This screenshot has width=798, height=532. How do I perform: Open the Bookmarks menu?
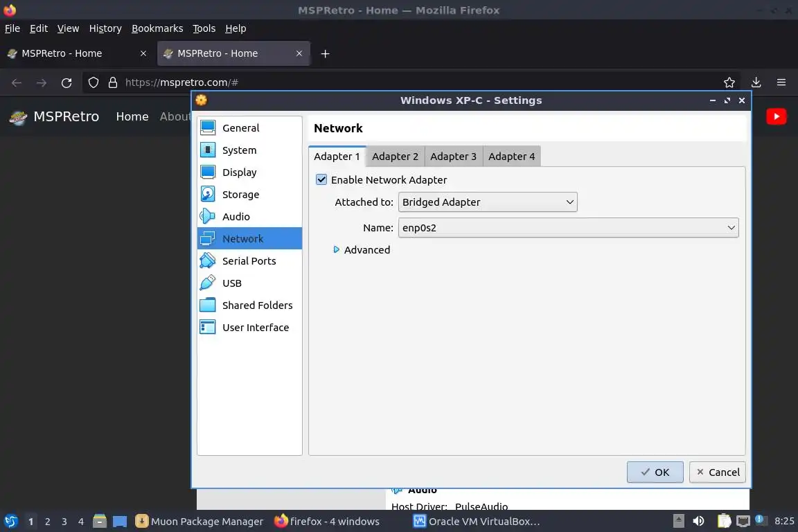[157, 28]
